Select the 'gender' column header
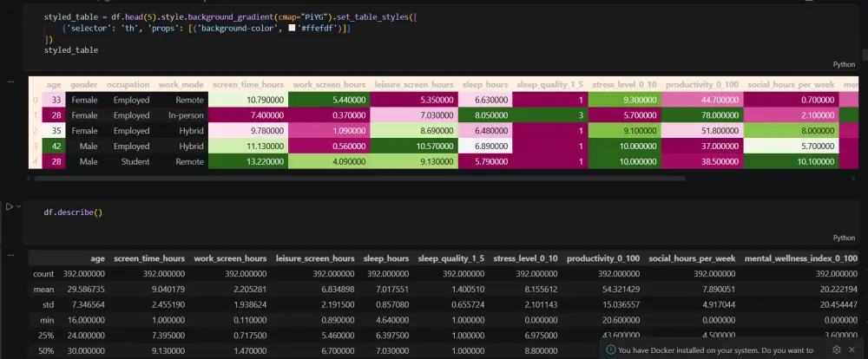This screenshot has height=359, width=868. [83, 85]
